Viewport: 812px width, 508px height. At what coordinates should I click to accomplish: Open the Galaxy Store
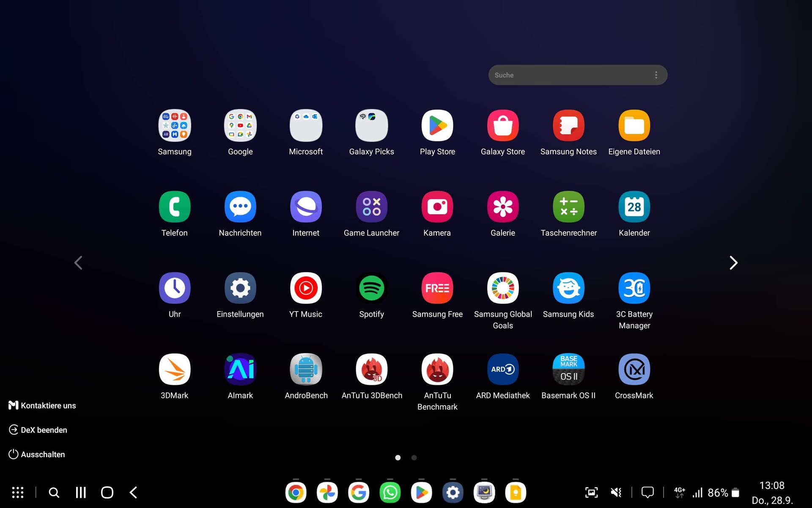click(502, 126)
